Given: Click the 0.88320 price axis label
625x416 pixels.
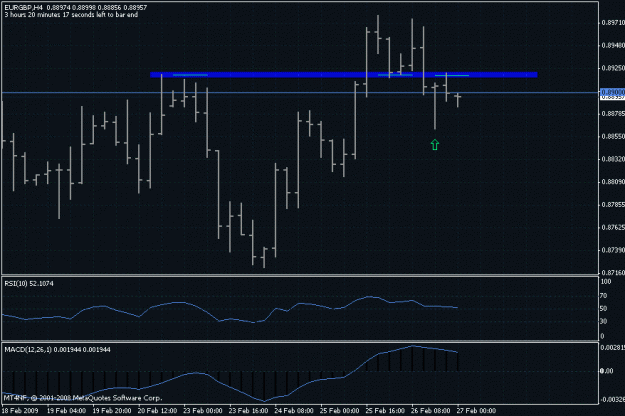Looking at the screenshot, I should pyautogui.click(x=613, y=159).
